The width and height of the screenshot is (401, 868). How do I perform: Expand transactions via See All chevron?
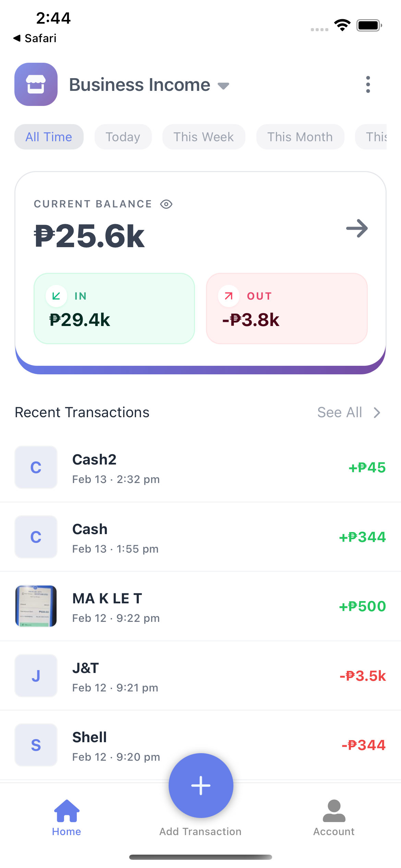pyautogui.click(x=377, y=413)
